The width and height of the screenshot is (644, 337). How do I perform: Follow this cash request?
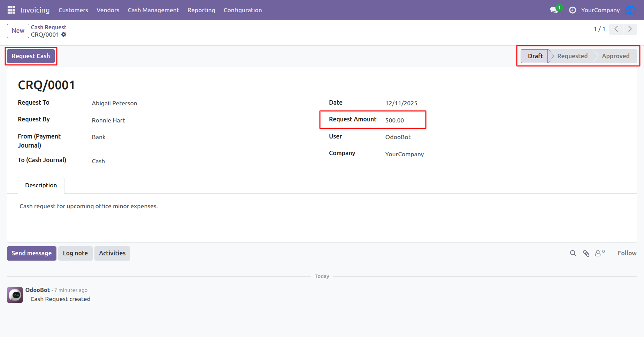point(627,253)
